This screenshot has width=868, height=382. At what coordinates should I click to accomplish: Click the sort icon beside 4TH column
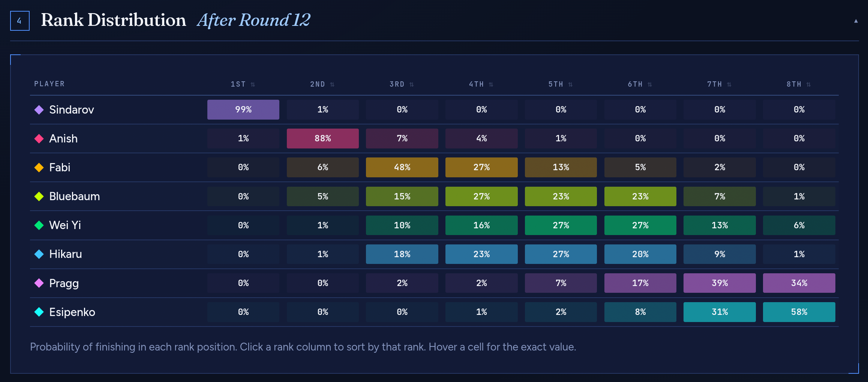tap(491, 84)
